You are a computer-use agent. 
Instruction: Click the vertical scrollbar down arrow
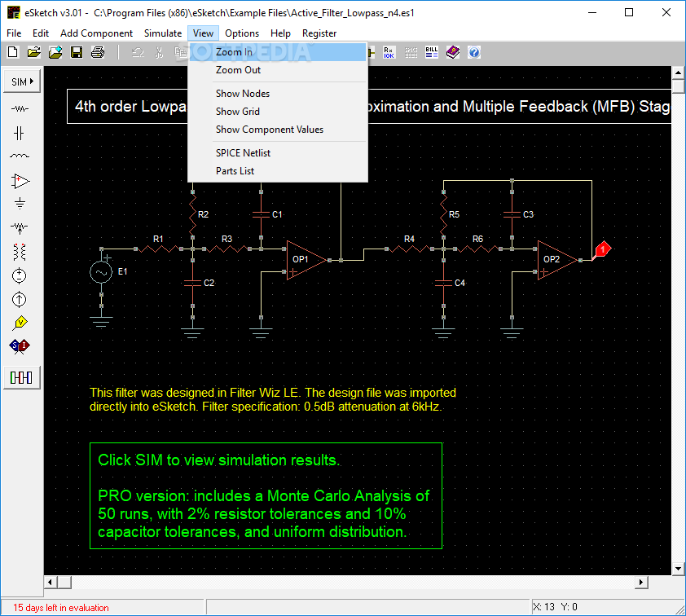(678, 569)
